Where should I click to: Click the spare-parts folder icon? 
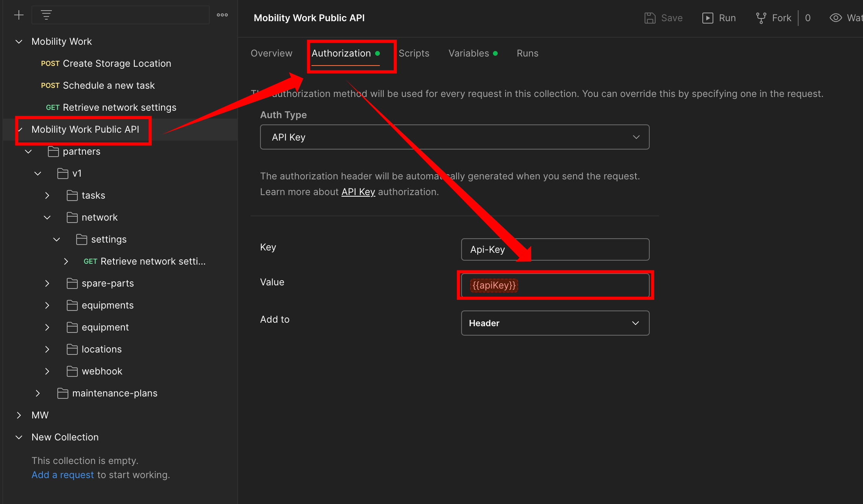[x=72, y=283]
